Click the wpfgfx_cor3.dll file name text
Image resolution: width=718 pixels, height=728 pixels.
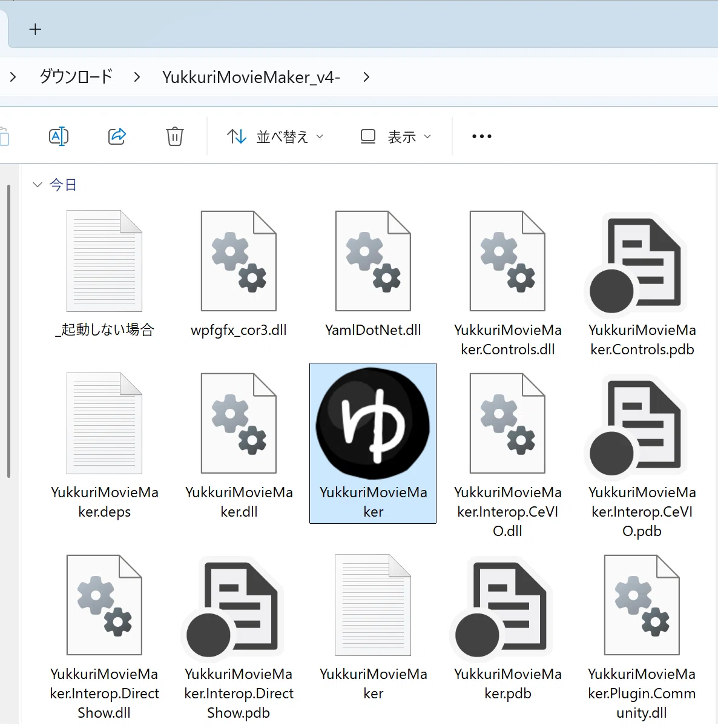[239, 330]
